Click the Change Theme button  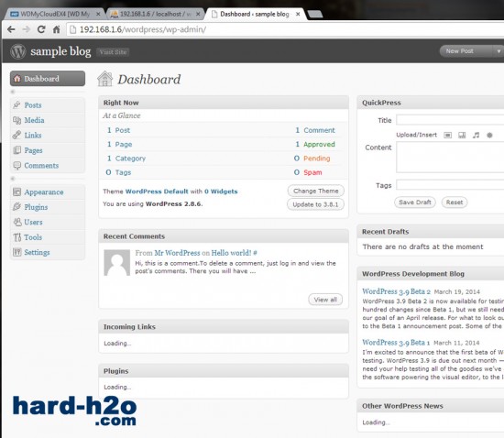(x=315, y=191)
